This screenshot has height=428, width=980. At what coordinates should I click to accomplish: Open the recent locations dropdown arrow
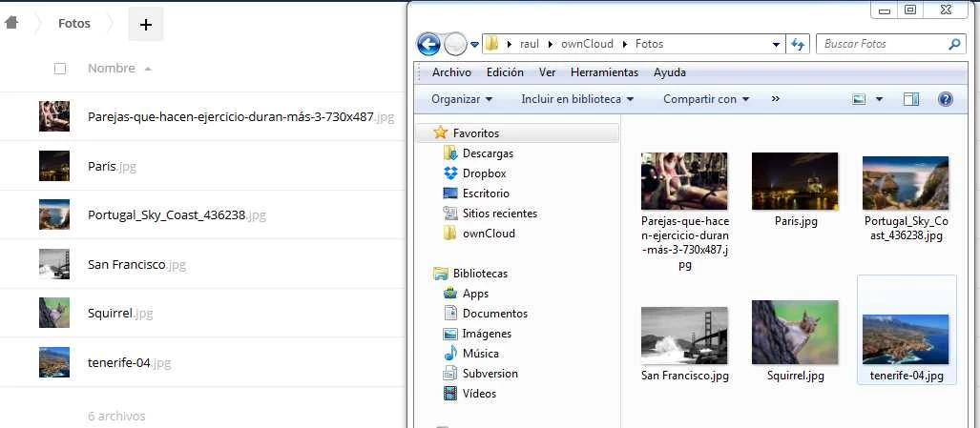click(474, 44)
